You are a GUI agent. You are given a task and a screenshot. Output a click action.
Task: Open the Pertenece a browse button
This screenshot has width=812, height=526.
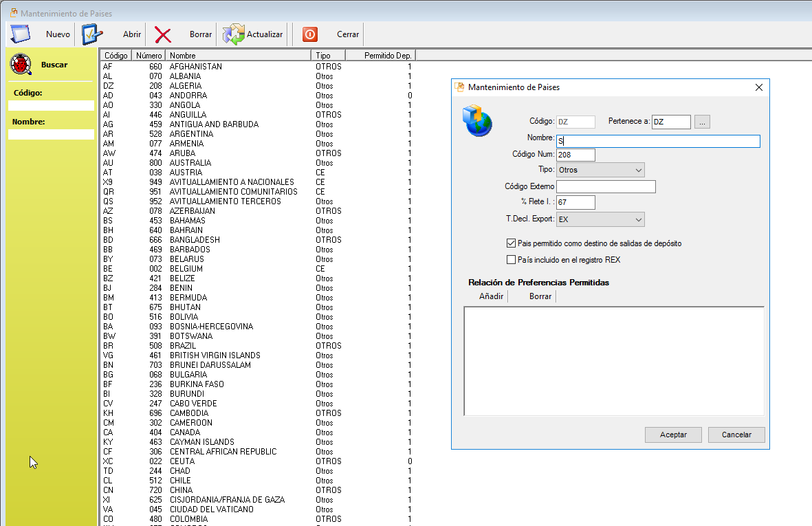[702, 122]
